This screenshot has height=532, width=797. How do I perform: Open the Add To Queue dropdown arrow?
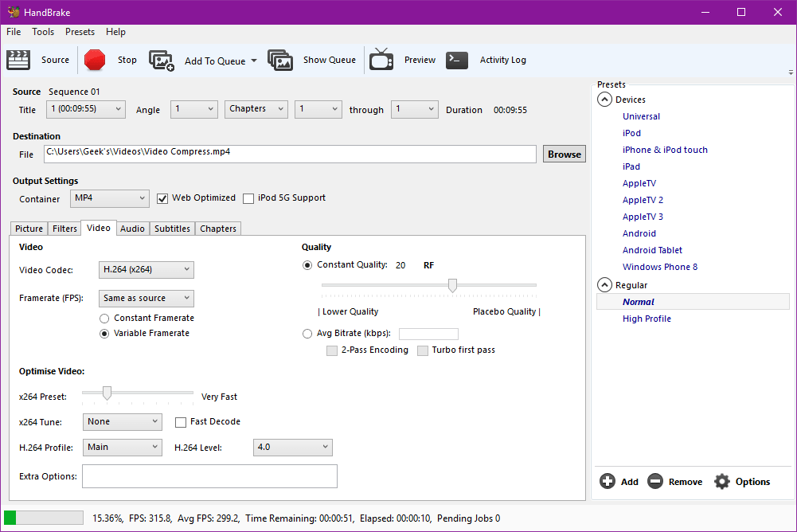click(x=254, y=61)
